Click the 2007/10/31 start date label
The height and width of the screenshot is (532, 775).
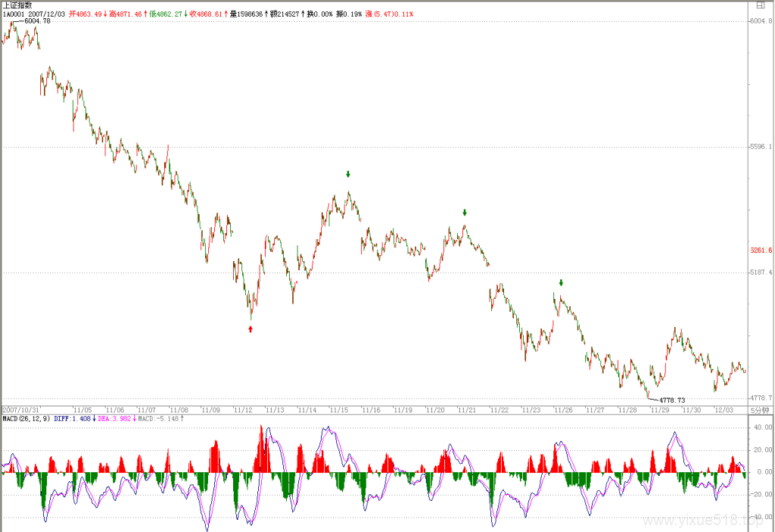(20, 410)
